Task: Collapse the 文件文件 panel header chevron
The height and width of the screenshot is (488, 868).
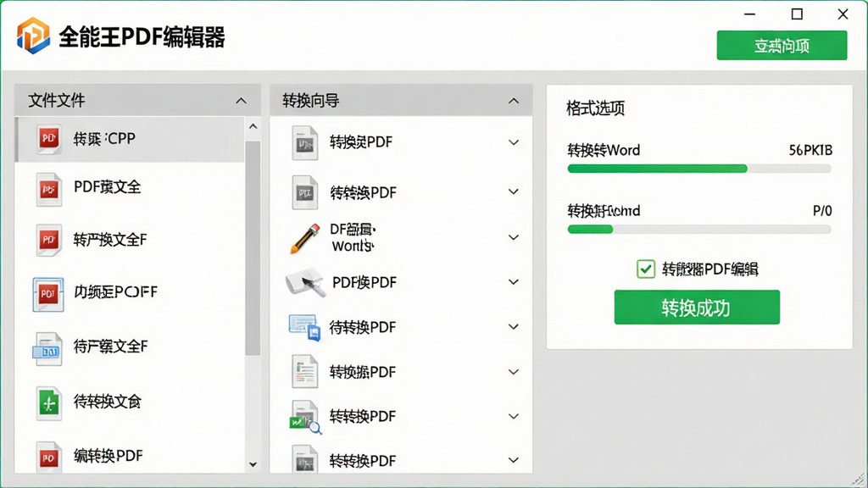Action: (241, 101)
